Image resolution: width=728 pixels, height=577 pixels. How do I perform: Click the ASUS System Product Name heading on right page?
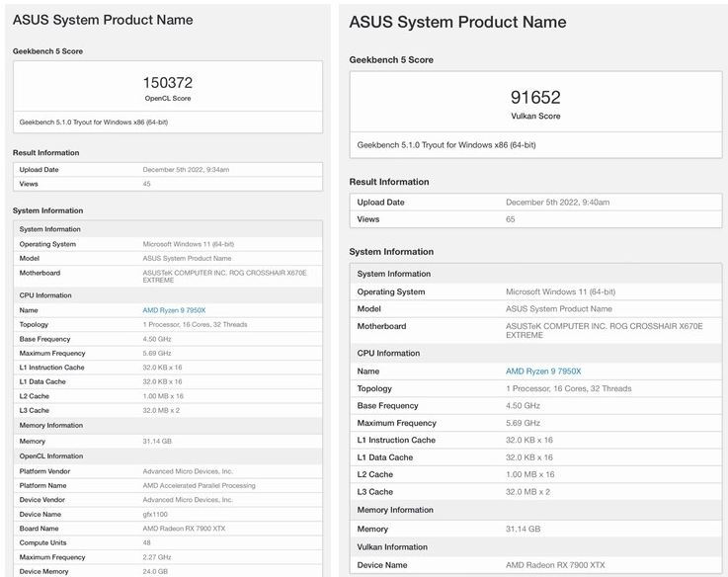point(457,22)
